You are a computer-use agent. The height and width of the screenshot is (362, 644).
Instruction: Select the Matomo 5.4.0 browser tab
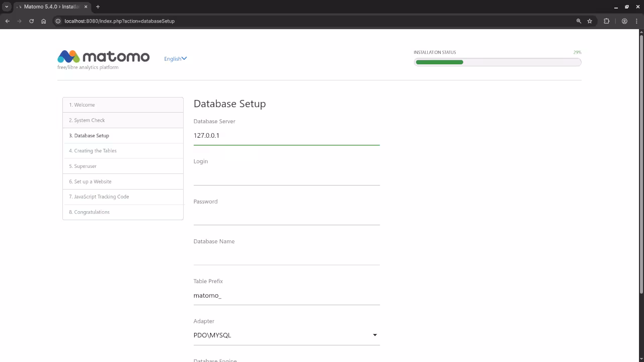coord(50,7)
